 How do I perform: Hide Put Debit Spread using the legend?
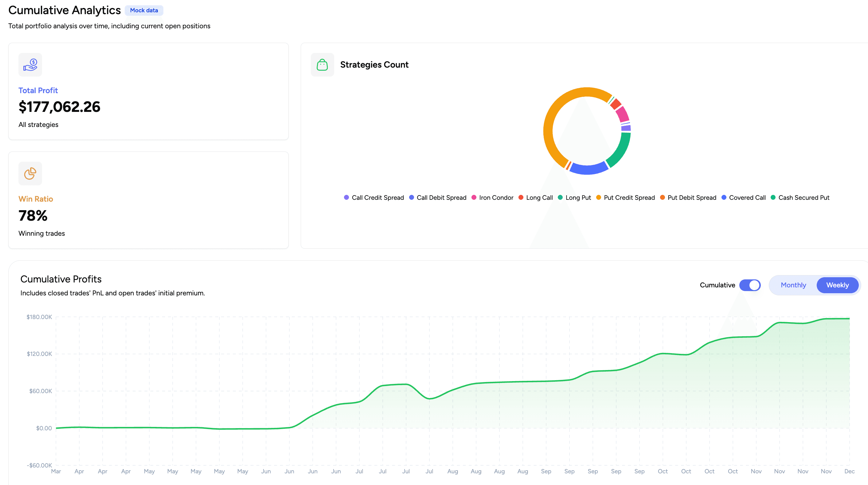click(662, 197)
